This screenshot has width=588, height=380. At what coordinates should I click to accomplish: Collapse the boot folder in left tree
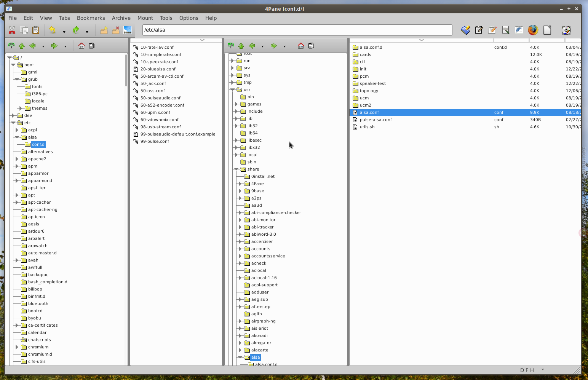click(13, 65)
